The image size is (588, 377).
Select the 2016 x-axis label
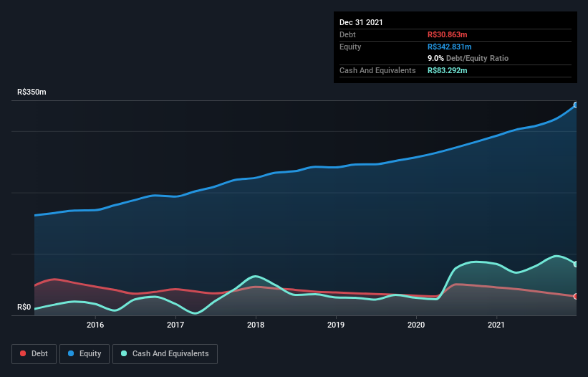[x=95, y=325]
